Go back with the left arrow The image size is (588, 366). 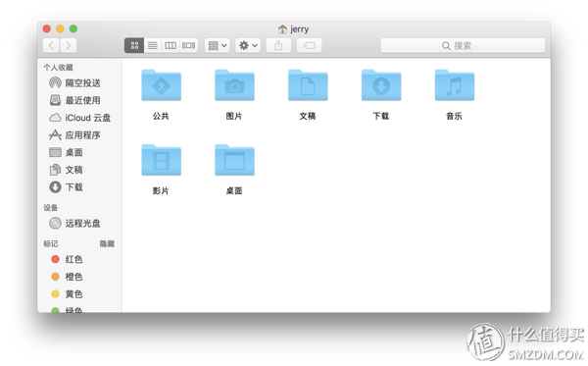coord(51,45)
